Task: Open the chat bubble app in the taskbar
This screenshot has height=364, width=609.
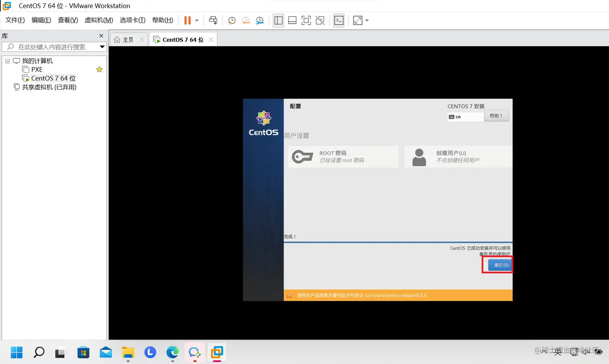Action: click(x=195, y=353)
